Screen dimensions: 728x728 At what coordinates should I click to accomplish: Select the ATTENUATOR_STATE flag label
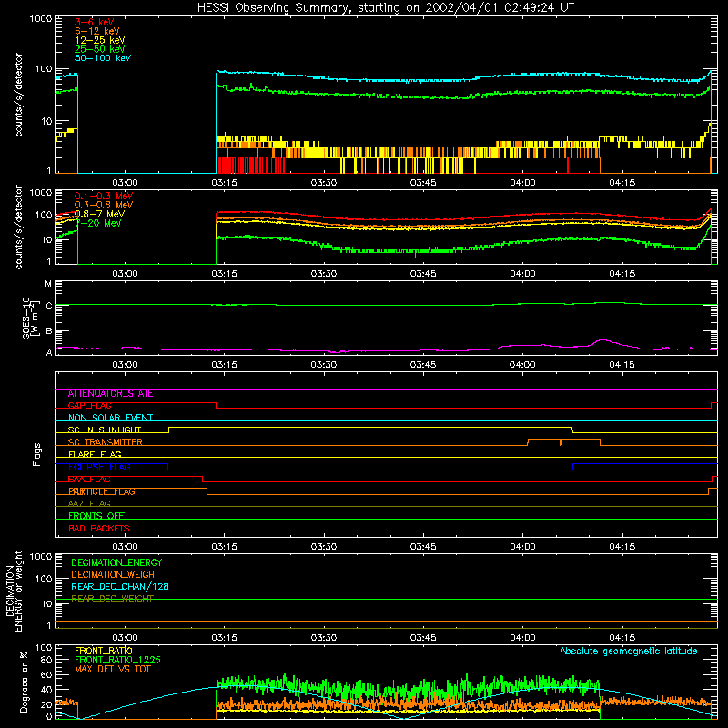pyautogui.click(x=110, y=394)
